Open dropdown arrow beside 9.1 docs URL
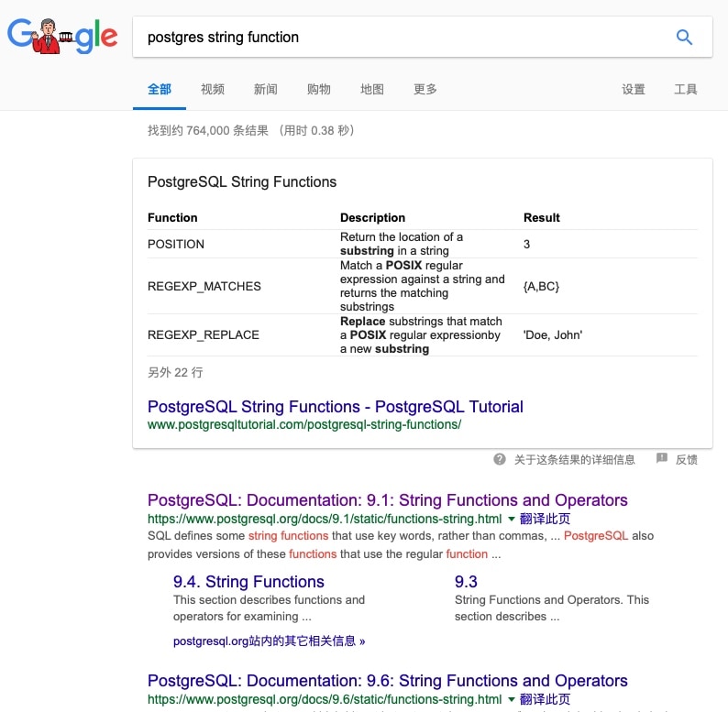Viewport: 728px width, 712px height. click(512, 519)
